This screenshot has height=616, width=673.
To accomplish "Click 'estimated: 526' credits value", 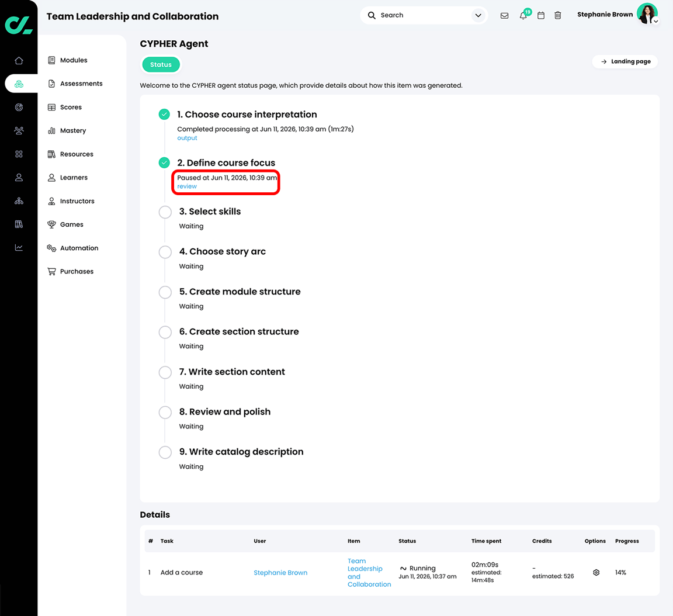I will 553,576.
